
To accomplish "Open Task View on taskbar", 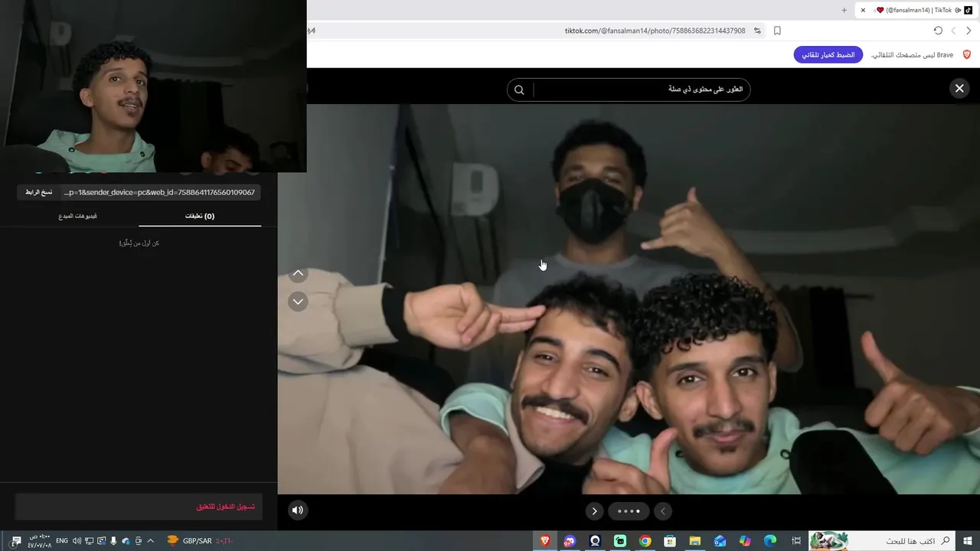I will click(x=795, y=541).
